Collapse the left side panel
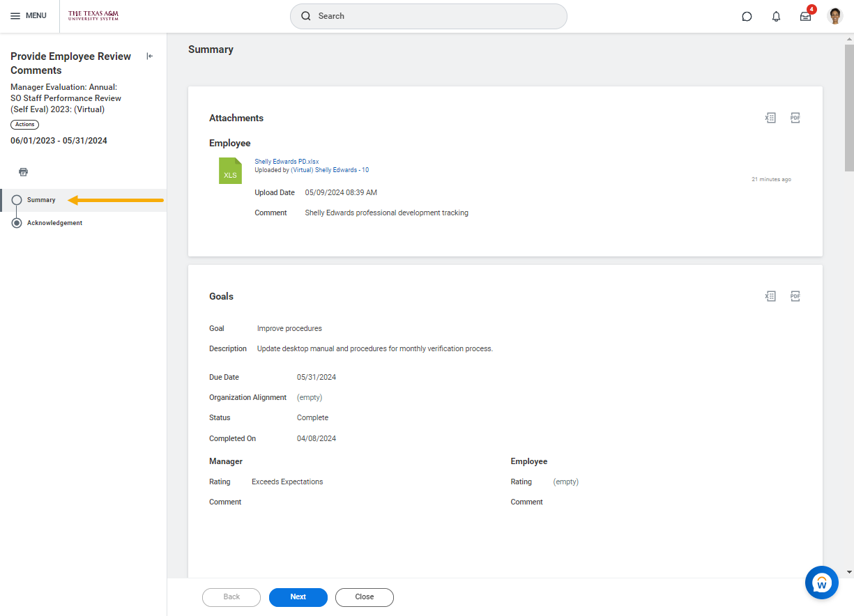The image size is (854, 616). tap(149, 56)
